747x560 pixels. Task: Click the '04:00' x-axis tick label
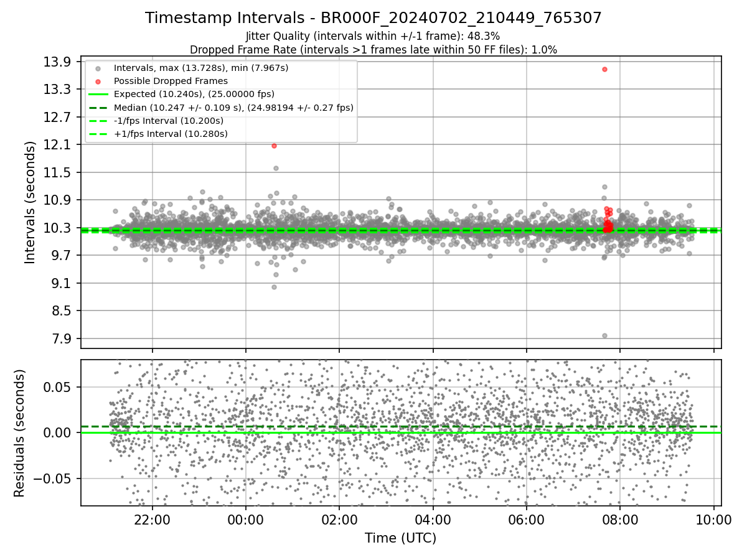tap(433, 519)
